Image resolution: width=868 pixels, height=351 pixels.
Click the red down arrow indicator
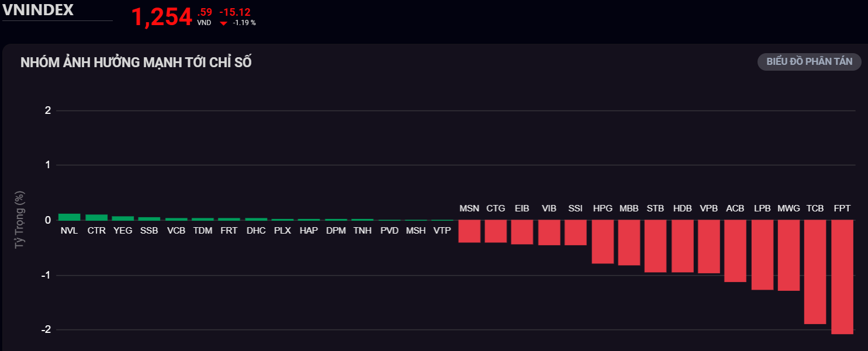click(223, 23)
